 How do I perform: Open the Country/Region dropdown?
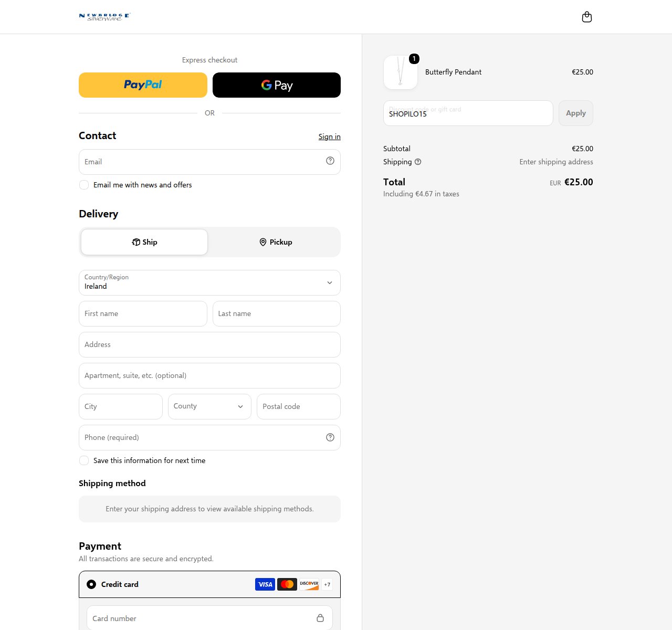[x=209, y=283]
